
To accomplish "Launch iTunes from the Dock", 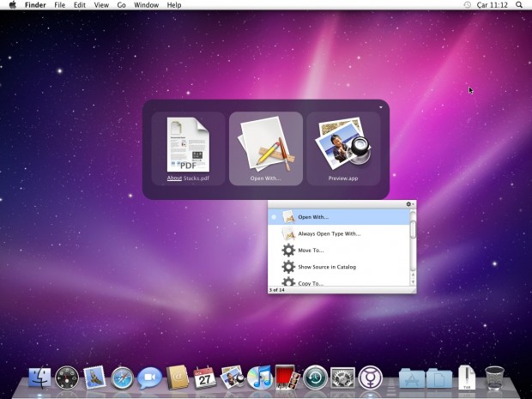I will point(260,378).
